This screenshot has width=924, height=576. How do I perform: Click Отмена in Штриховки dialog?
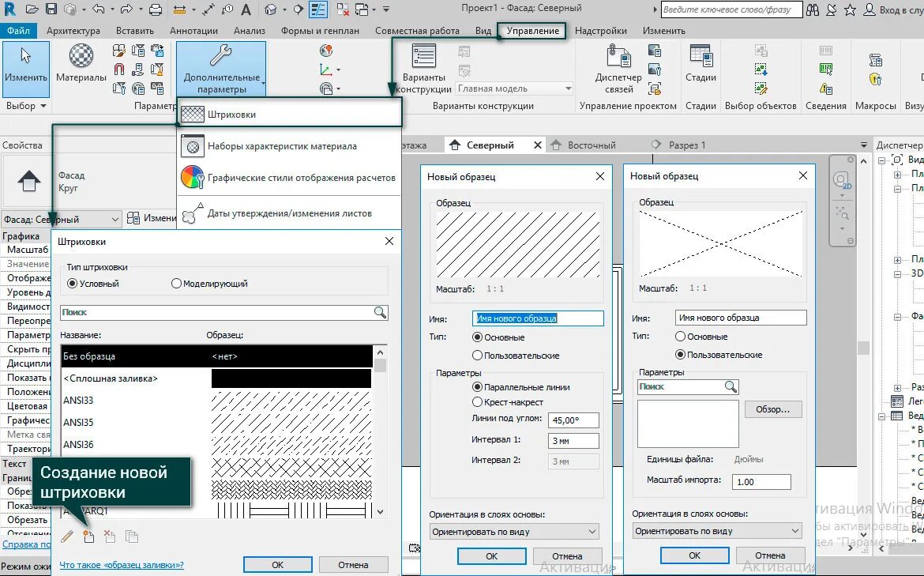pyautogui.click(x=353, y=565)
